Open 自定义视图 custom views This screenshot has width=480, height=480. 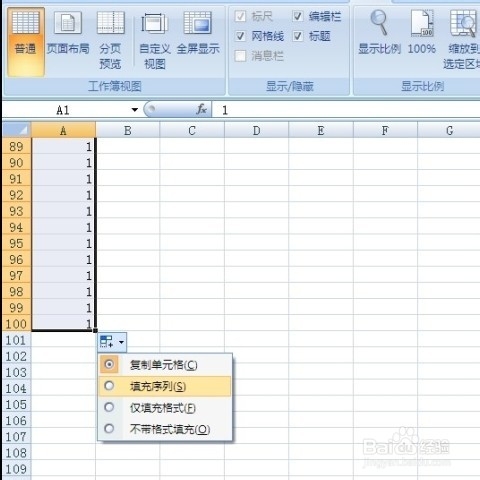pyautogui.click(x=155, y=41)
